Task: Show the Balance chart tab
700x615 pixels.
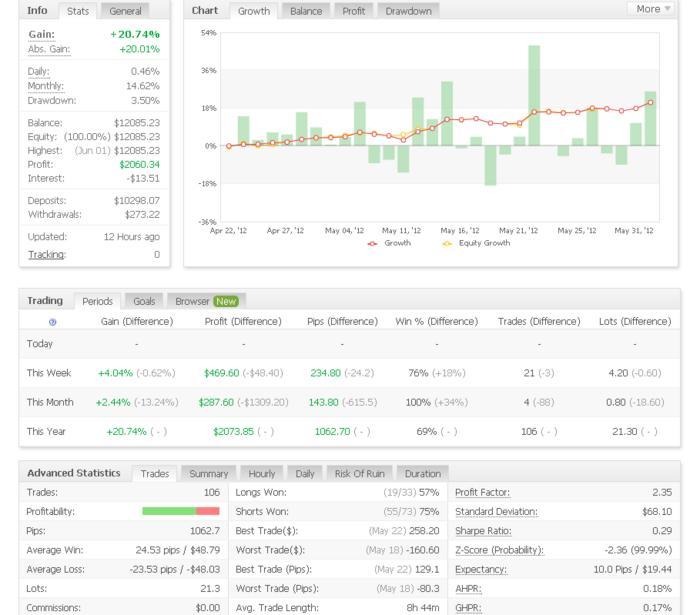Action: (x=305, y=11)
